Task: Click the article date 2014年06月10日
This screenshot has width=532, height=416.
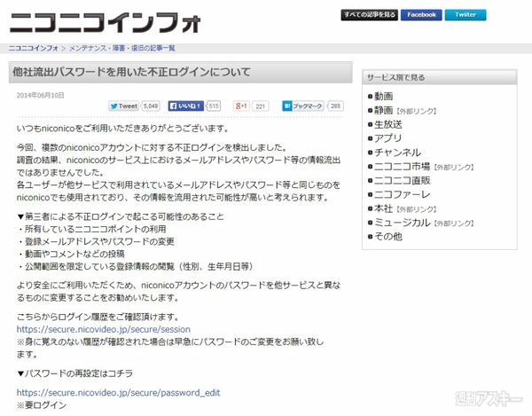Action: [x=41, y=95]
